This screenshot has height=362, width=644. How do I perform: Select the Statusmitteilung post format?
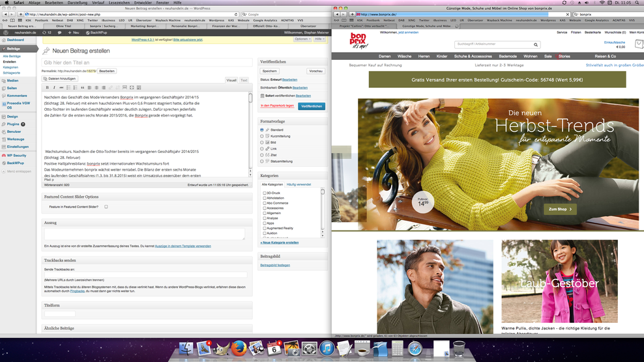(262, 161)
